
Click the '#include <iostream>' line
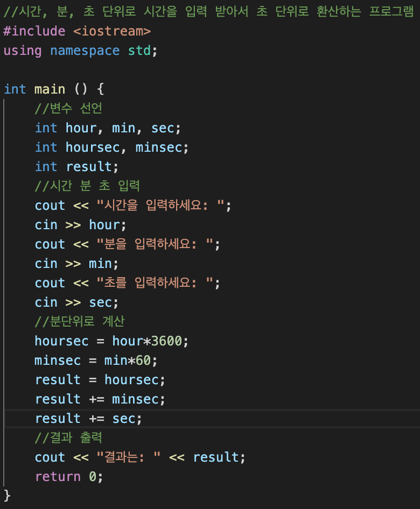(x=77, y=31)
